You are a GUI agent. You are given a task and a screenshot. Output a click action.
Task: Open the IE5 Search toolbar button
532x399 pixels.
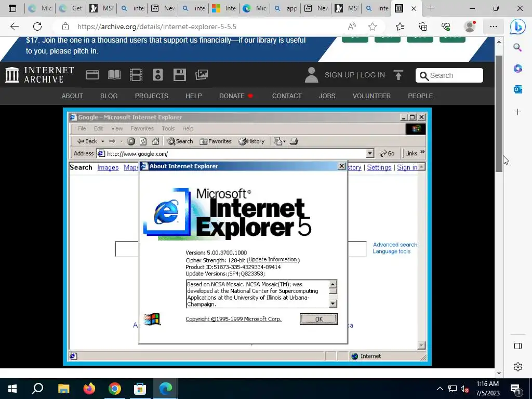tap(180, 141)
